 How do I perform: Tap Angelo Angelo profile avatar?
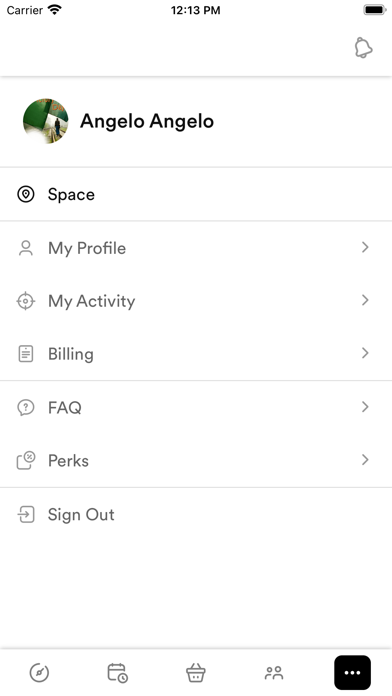(46, 121)
